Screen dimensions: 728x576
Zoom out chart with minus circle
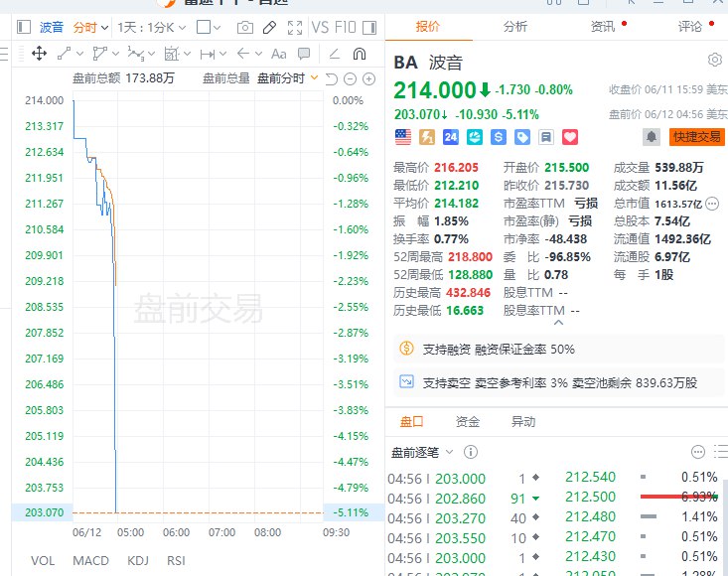pos(350,79)
